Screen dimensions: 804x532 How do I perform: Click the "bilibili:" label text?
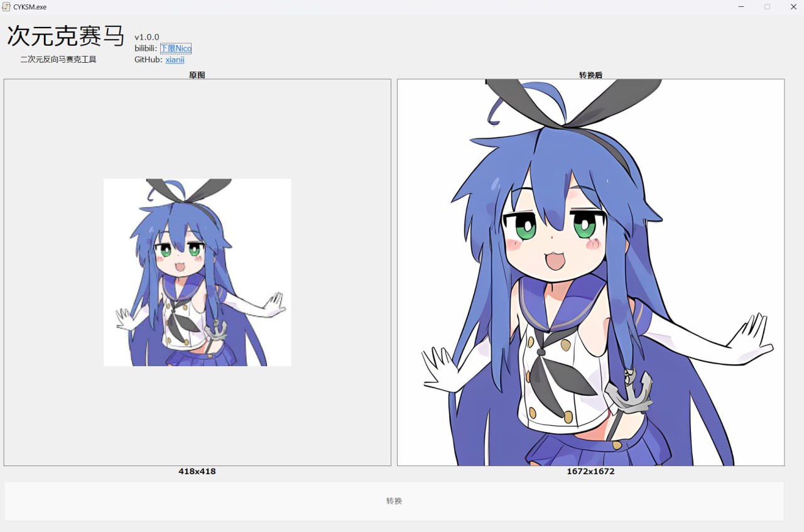pyautogui.click(x=146, y=48)
